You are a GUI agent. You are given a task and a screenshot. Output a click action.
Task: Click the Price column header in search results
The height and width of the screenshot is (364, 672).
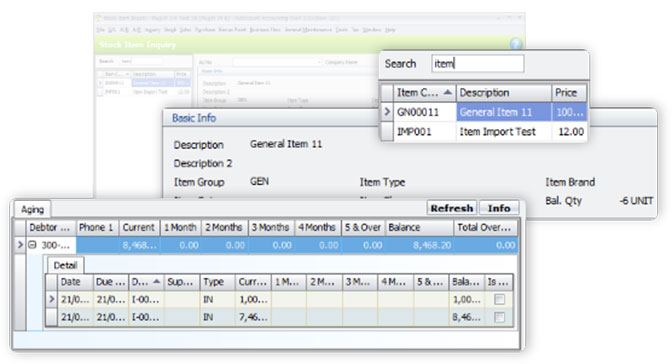click(x=568, y=92)
